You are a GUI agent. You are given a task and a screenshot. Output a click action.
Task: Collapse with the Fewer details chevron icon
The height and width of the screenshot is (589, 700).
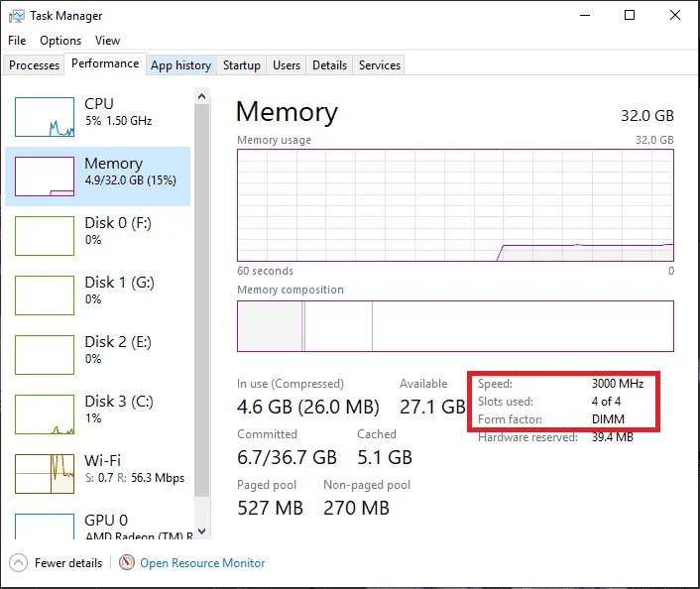click(18, 562)
